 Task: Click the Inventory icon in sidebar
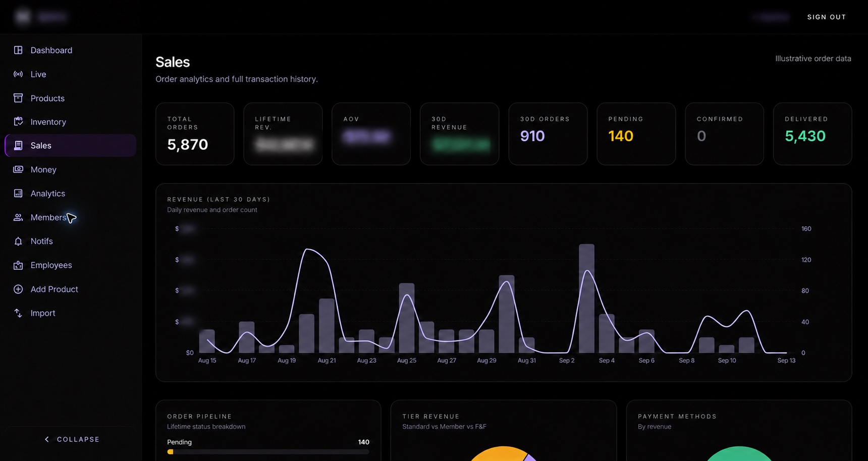coord(18,122)
